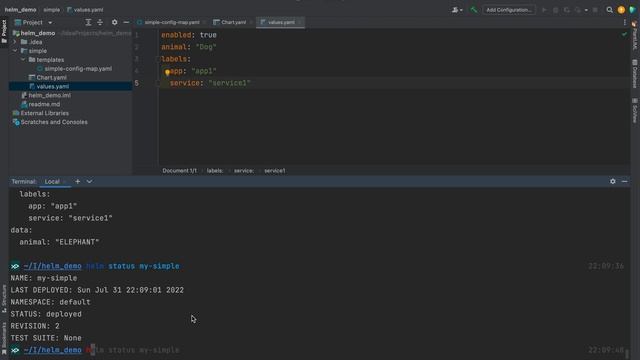Click the fold marker next to labels on line 3
The height and width of the screenshot is (360, 640).
tap(158, 59)
